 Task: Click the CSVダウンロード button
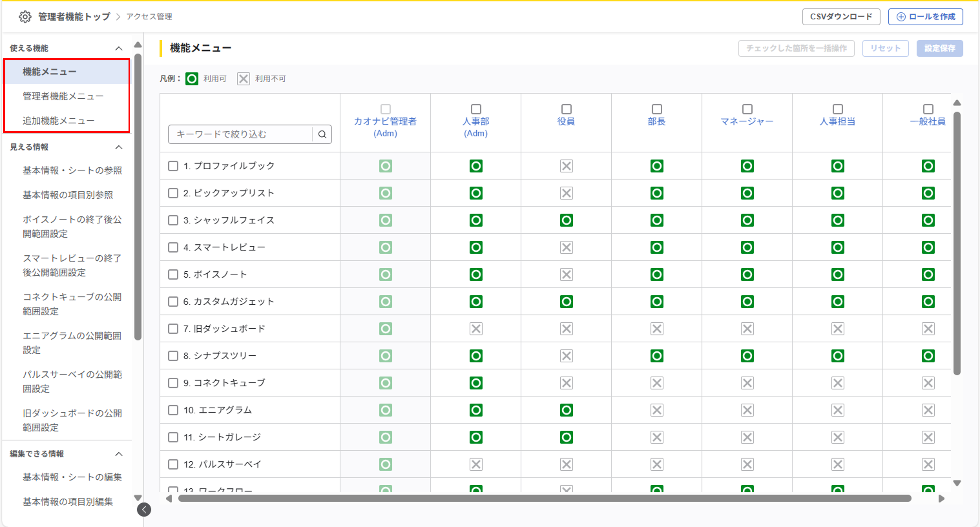[841, 17]
